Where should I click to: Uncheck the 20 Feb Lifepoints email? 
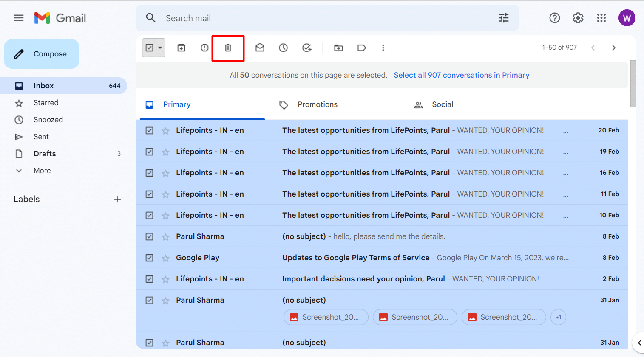coord(150,131)
